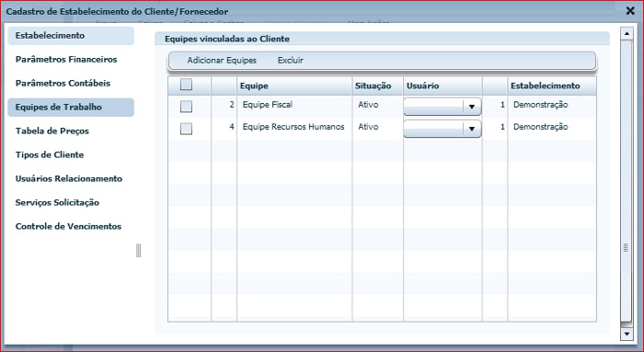Click the scrollbar up arrow
The height and width of the screenshot is (352, 644).
[x=627, y=33]
